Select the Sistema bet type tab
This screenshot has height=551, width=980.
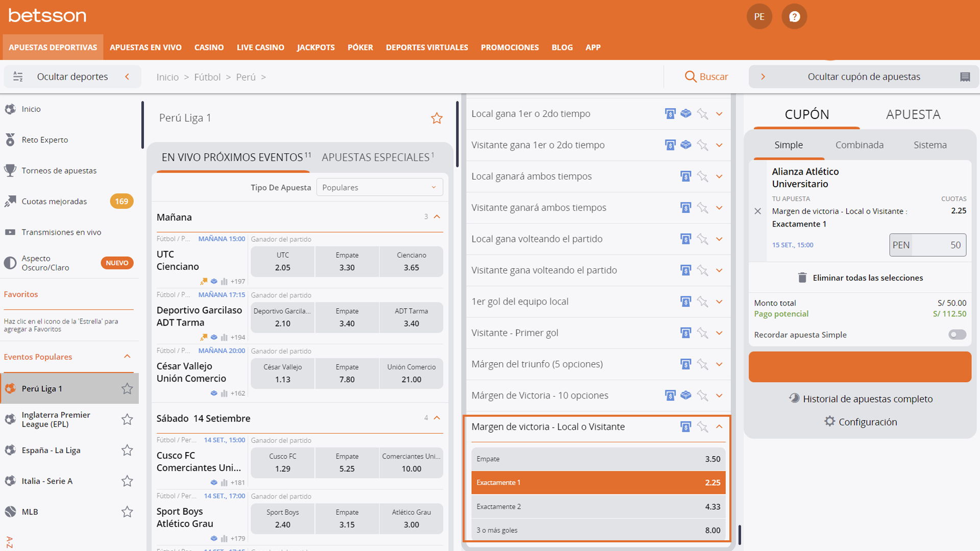point(930,145)
